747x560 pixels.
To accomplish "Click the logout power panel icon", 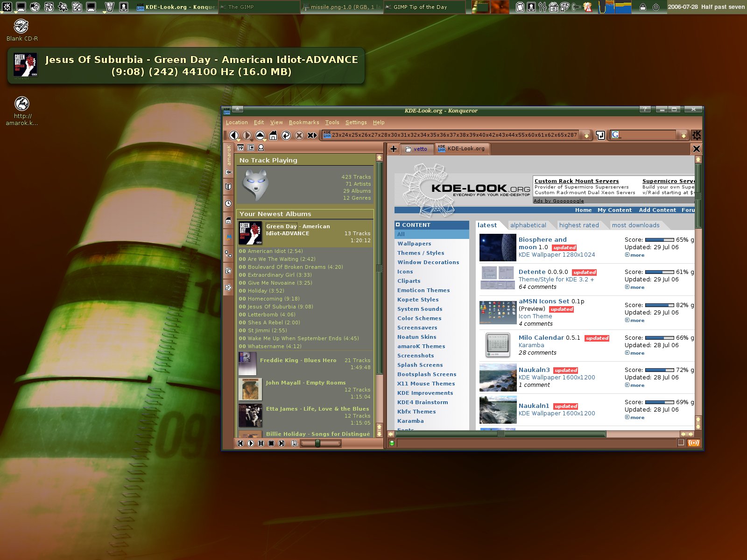I will [655, 7].
